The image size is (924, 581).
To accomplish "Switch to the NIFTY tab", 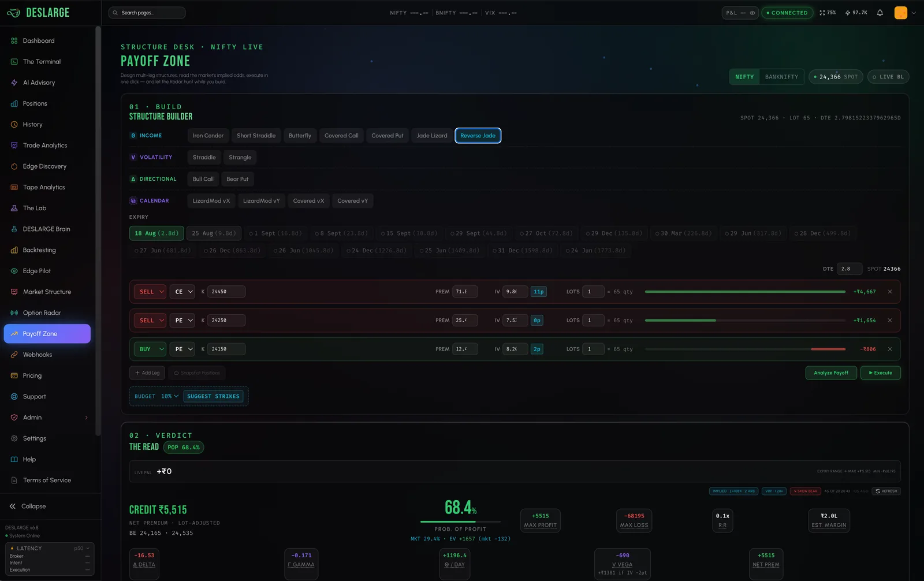I will click(x=744, y=77).
